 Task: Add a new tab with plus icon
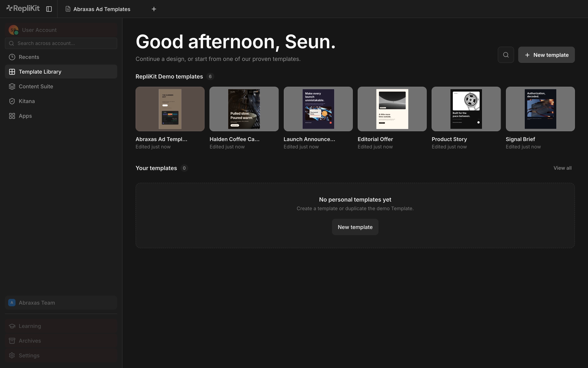click(154, 9)
